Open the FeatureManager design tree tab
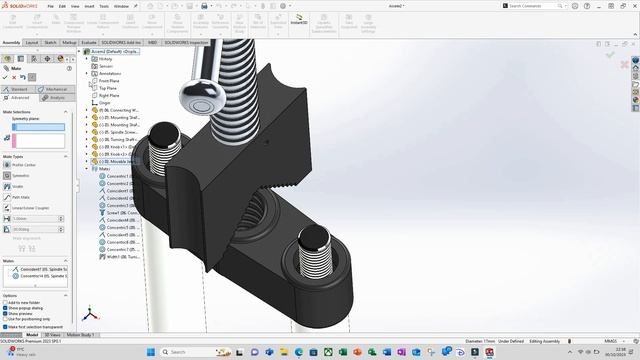The height and width of the screenshot is (360, 640). (7, 59)
